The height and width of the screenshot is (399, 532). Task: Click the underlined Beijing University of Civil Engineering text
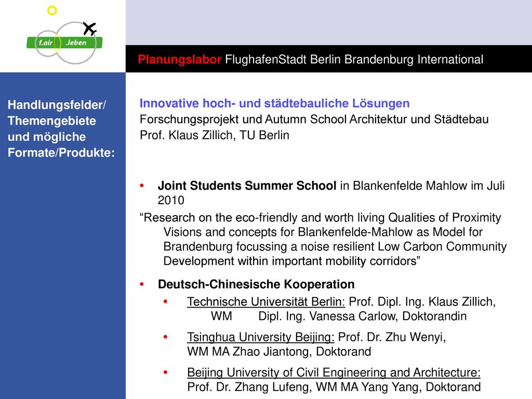point(334,373)
